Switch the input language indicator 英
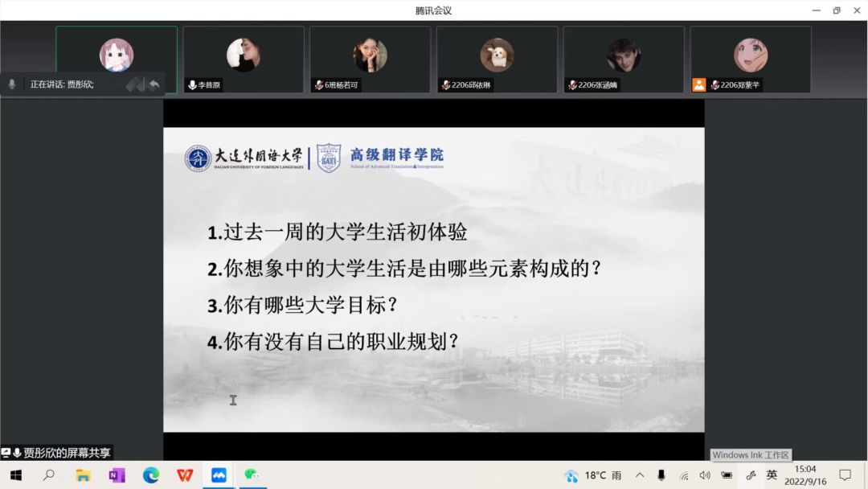868x489 pixels. tap(772, 475)
